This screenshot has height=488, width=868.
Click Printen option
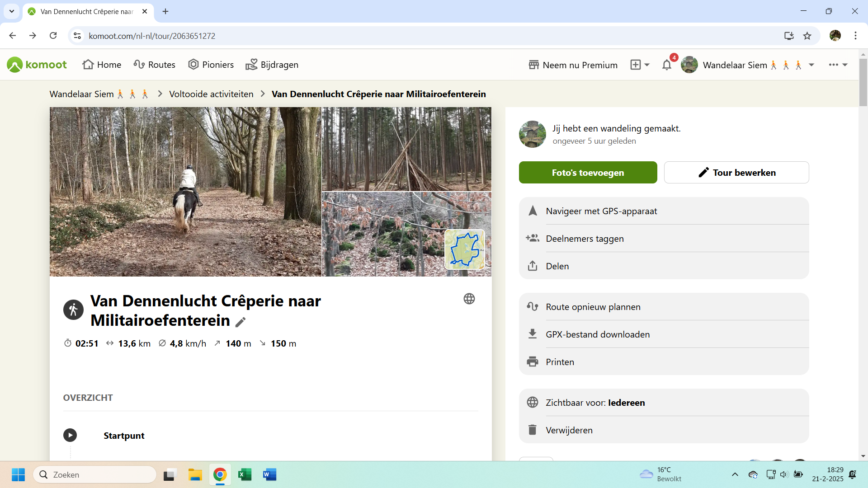(x=560, y=362)
